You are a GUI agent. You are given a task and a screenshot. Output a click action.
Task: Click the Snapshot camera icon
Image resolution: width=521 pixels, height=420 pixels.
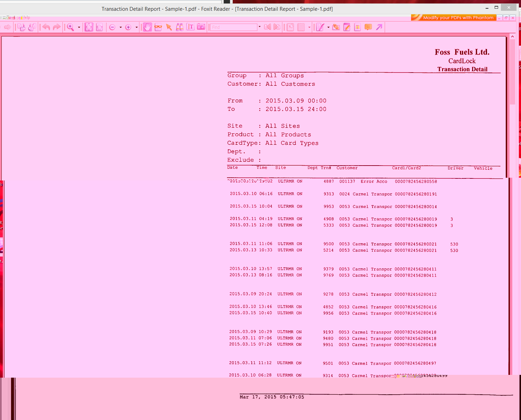(201, 27)
